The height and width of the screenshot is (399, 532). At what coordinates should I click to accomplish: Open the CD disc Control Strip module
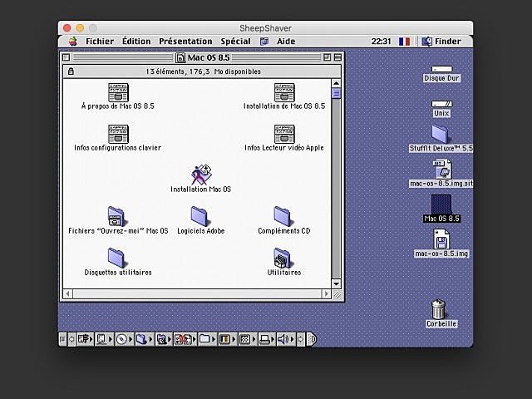tap(124, 339)
